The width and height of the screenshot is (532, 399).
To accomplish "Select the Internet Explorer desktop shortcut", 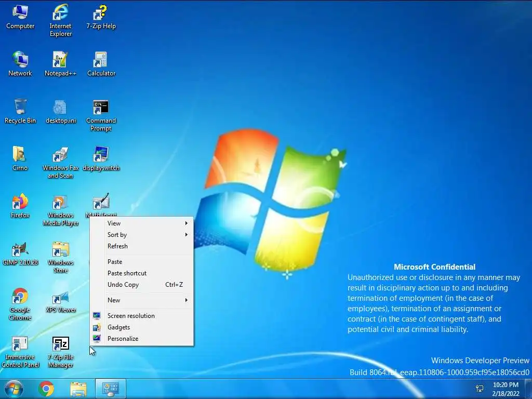I will (60, 20).
